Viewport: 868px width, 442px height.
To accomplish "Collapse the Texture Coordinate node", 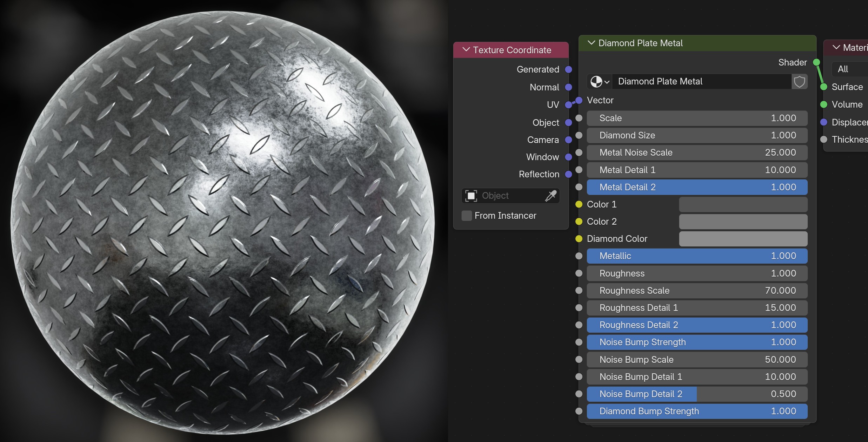I will tap(466, 50).
